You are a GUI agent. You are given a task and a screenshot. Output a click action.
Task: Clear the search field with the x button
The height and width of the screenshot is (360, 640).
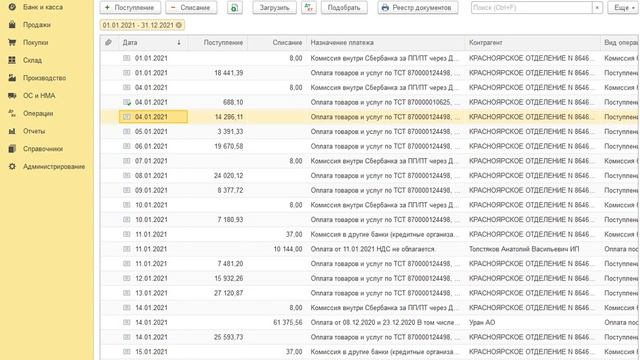pos(597,8)
